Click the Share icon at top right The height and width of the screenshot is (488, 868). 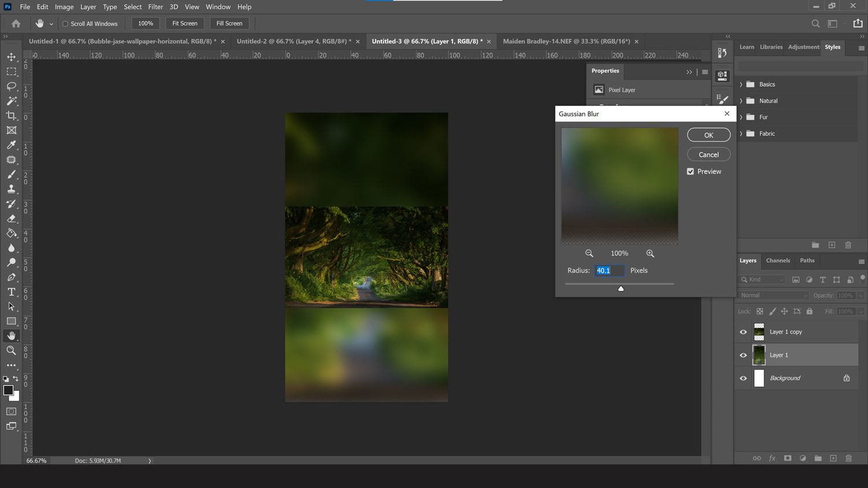[858, 23]
